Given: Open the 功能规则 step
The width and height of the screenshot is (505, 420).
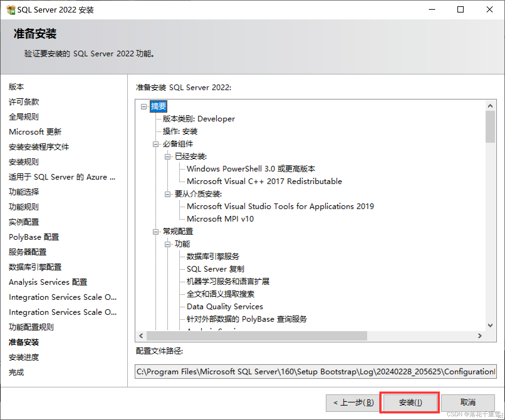Looking at the screenshot, I should 24,207.
